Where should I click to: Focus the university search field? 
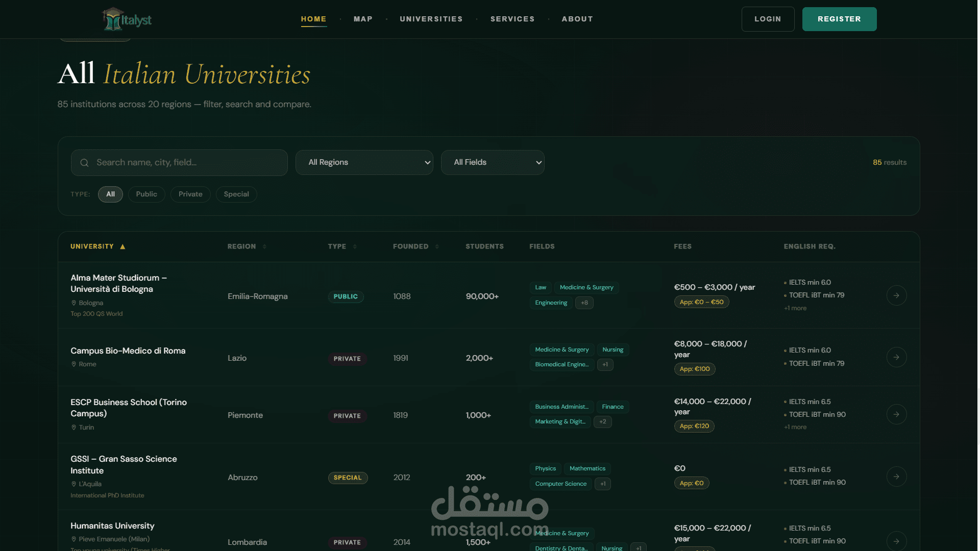179,162
